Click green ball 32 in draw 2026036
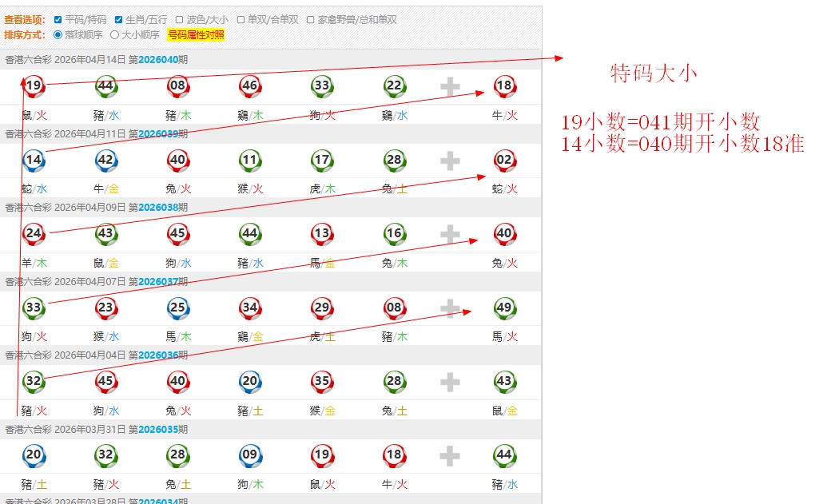 tap(34, 381)
